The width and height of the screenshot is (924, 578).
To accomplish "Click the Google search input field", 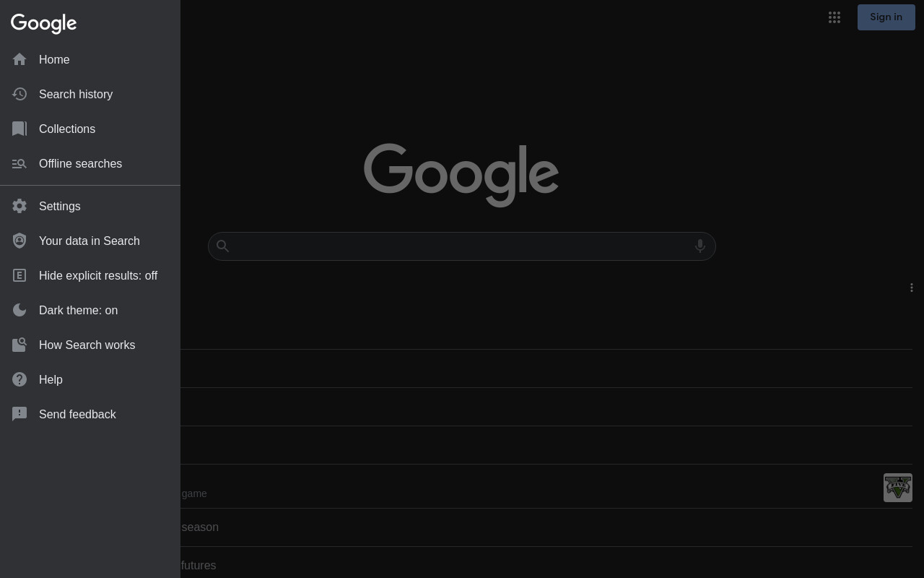I will [x=462, y=246].
